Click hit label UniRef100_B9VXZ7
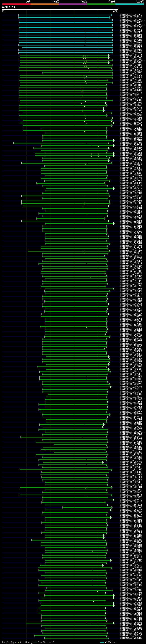 tap(131, 123)
